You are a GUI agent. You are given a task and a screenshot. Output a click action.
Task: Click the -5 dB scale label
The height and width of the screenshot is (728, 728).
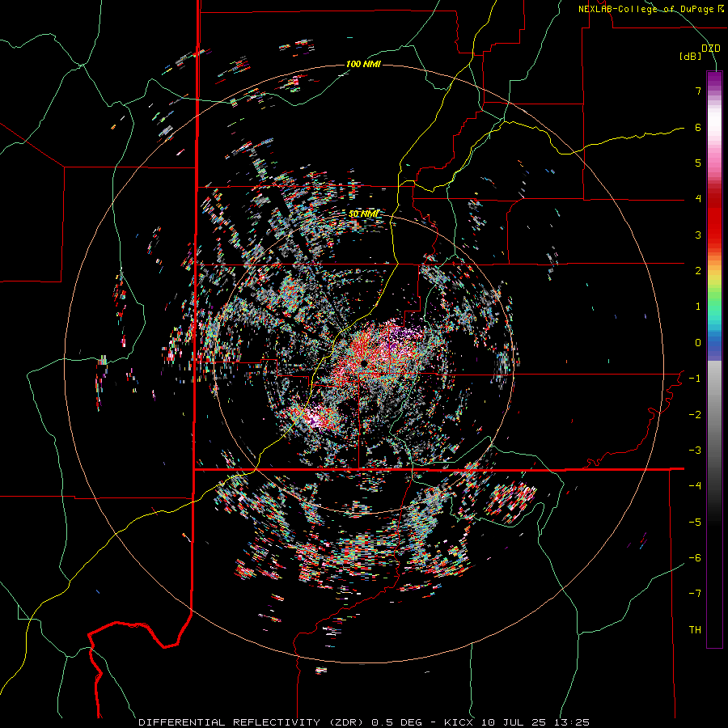pyautogui.click(x=695, y=523)
